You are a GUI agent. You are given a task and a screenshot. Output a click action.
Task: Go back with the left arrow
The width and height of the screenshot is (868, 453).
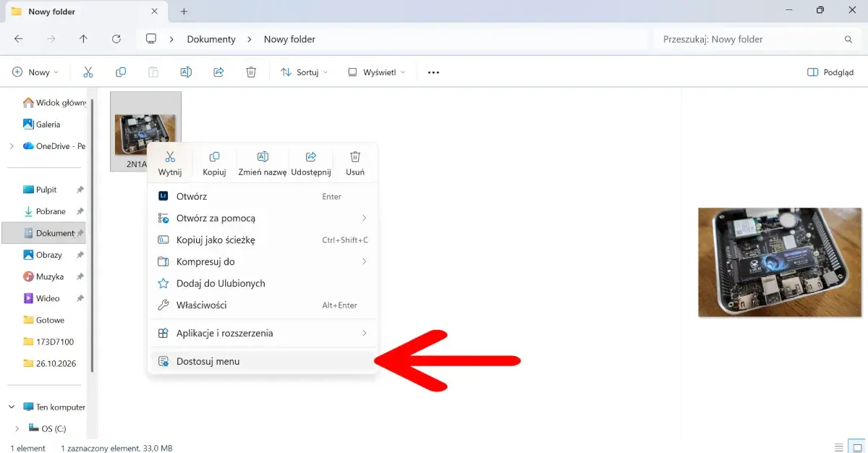pyautogui.click(x=18, y=39)
